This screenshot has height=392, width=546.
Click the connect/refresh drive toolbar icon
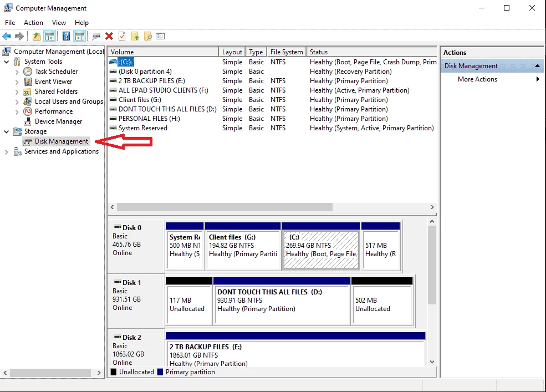point(96,36)
